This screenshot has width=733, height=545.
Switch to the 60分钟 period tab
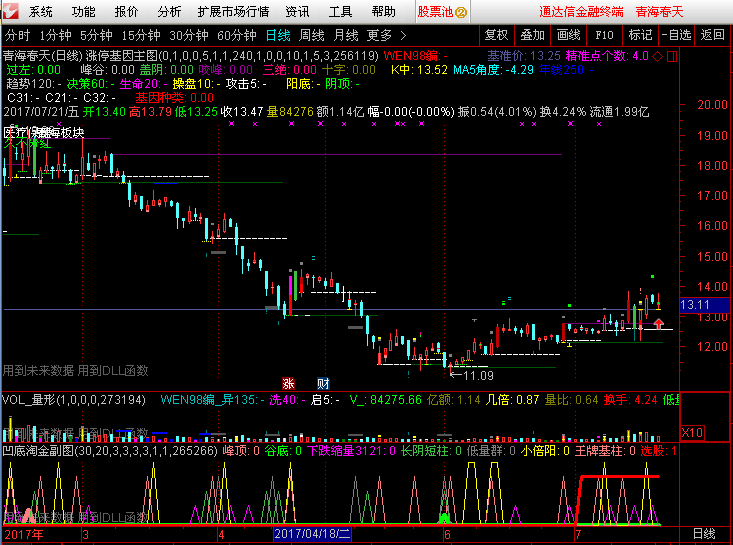coord(237,36)
